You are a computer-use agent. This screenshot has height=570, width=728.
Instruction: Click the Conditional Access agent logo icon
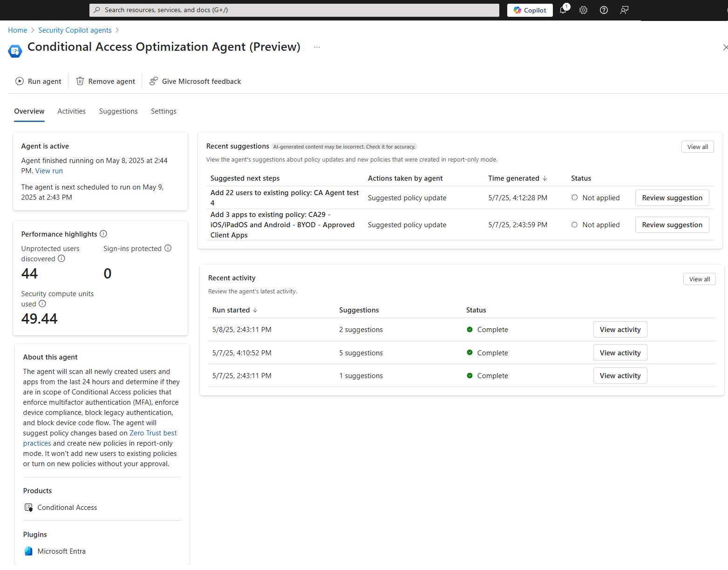coord(15,51)
